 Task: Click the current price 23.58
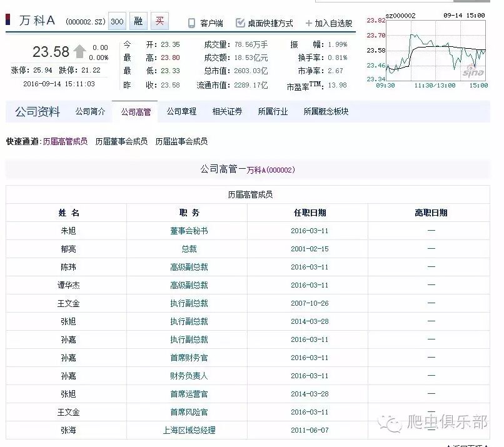(51, 52)
